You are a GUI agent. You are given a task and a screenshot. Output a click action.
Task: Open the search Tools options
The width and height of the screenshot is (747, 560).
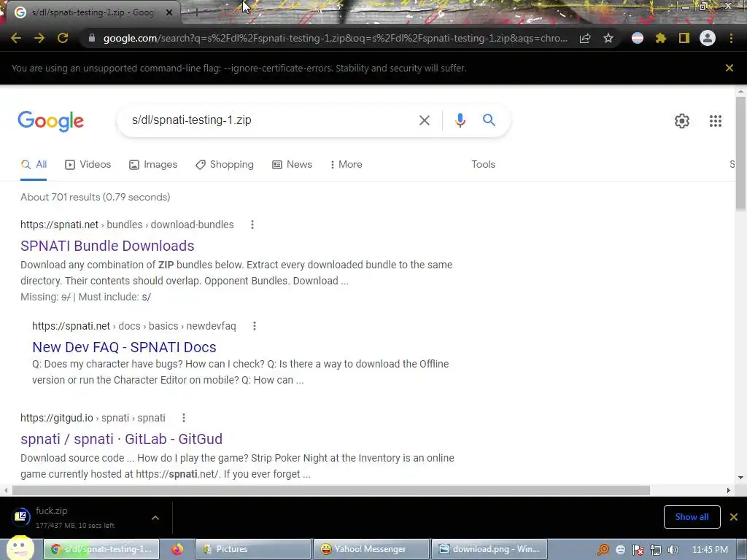tap(483, 164)
